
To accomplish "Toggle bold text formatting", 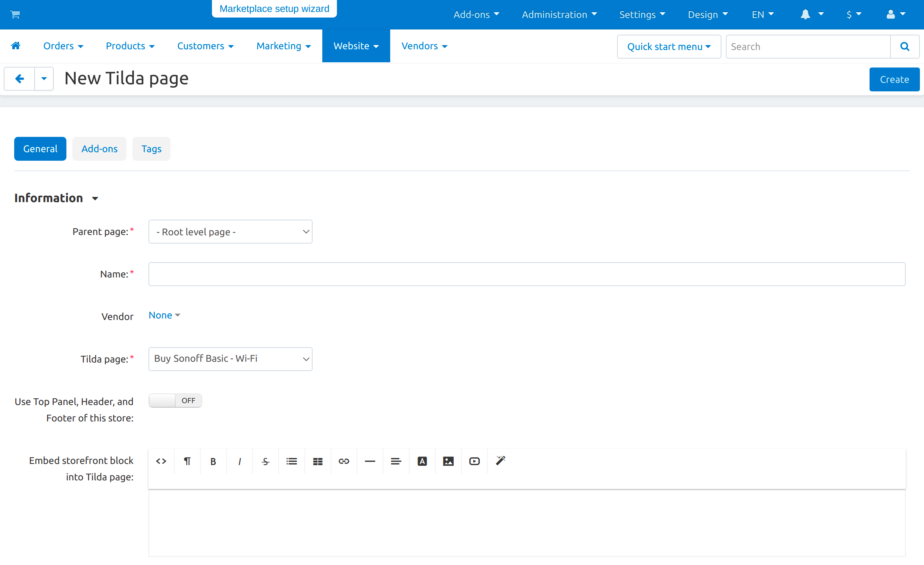I will (x=213, y=461).
